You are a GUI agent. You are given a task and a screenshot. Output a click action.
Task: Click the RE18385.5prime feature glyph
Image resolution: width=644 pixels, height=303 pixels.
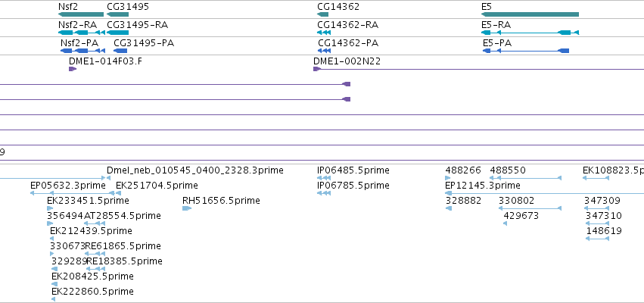pos(95,269)
